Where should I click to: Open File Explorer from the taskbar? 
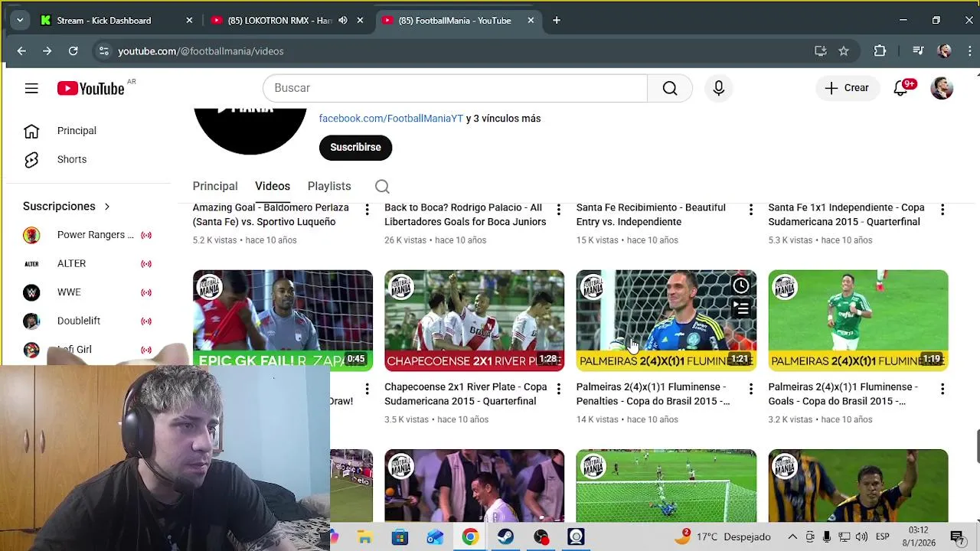coord(364,537)
